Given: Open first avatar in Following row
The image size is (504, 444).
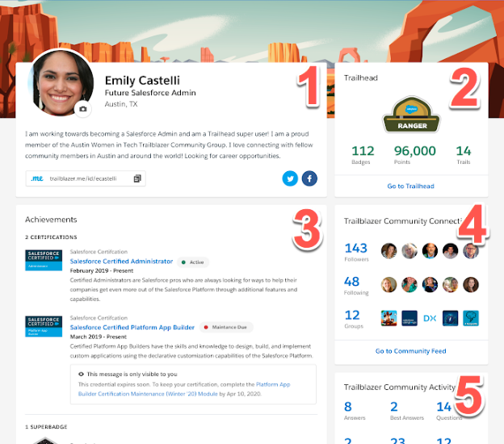Looking at the screenshot, I should 389,285.
